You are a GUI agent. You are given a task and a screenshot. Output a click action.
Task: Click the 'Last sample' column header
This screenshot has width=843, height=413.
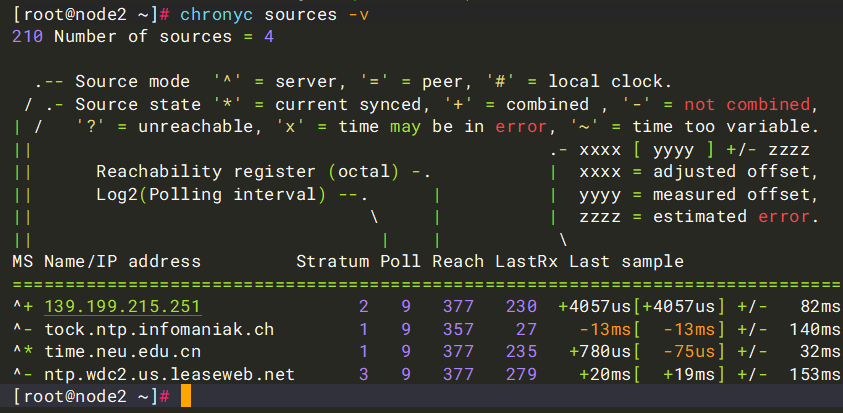point(627,261)
